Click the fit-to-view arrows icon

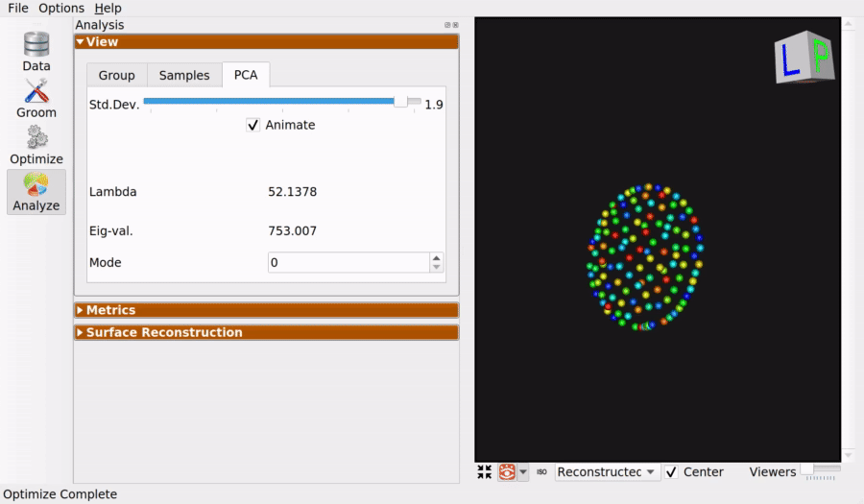tap(485, 472)
